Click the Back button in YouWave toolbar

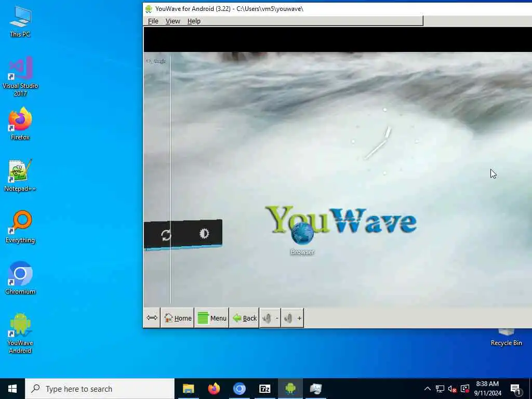(244, 318)
